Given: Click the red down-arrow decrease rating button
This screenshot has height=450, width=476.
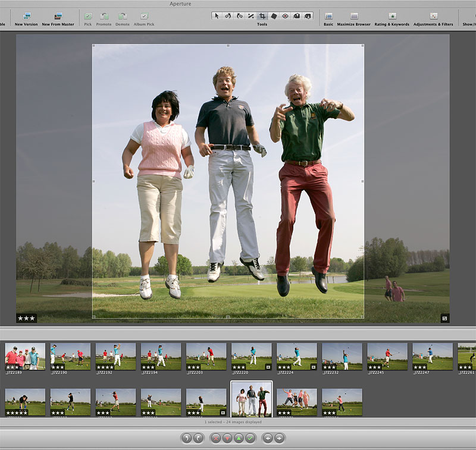Looking at the screenshot, I should tap(227, 438).
